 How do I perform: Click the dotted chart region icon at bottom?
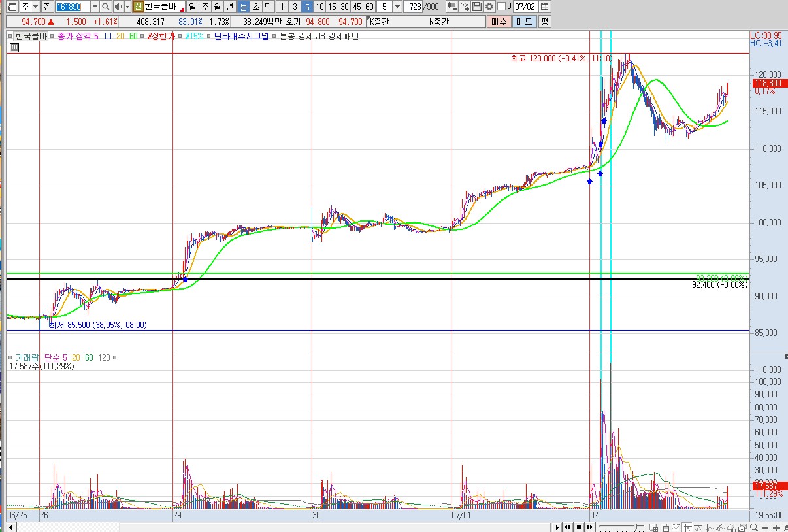[x=676, y=527]
